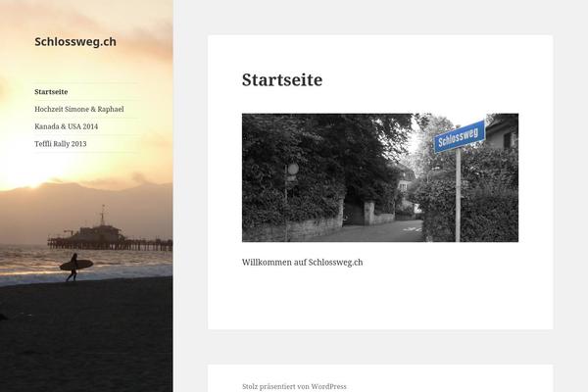
Task: Open the Teffli Rally 2013 menu item
Action: [x=61, y=144]
